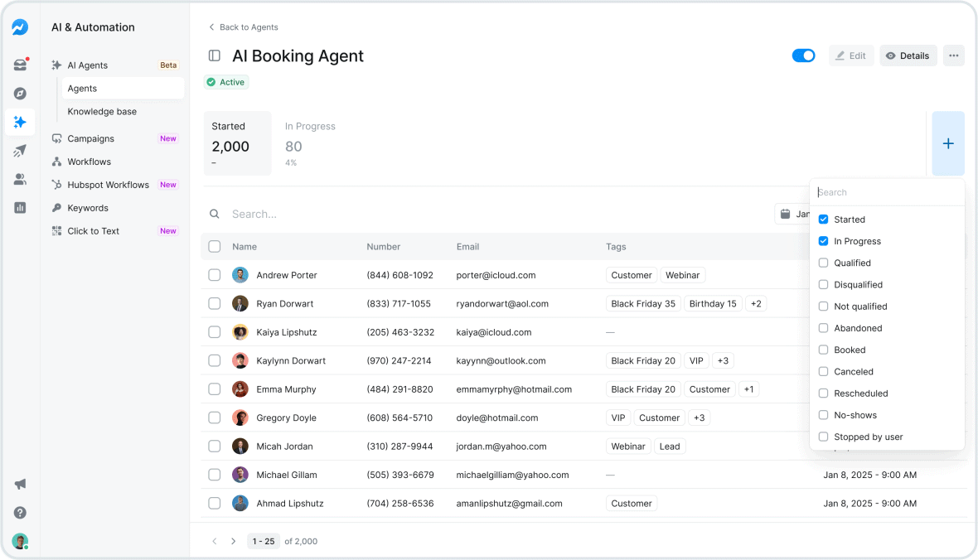The width and height of the screenshot is (978, 560).
Task: Select the Campaigns paper-plane icon in left rail
Action: (x=20, y=151)
